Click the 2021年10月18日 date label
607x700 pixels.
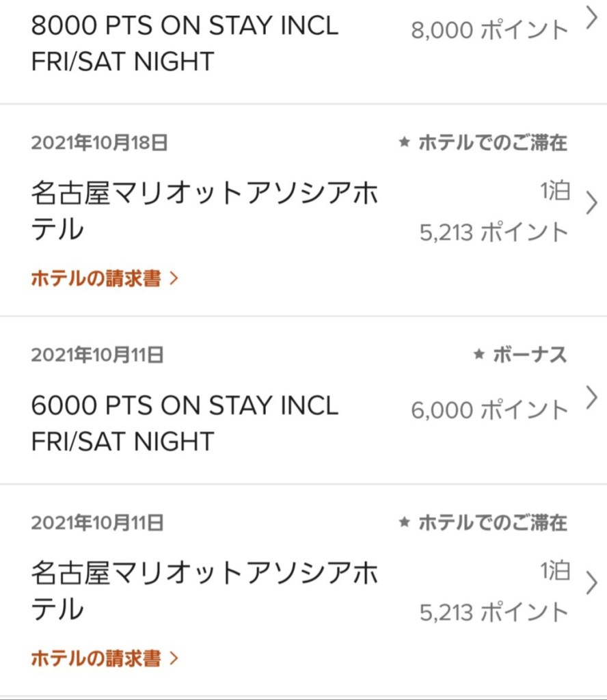tap(99, 143)
